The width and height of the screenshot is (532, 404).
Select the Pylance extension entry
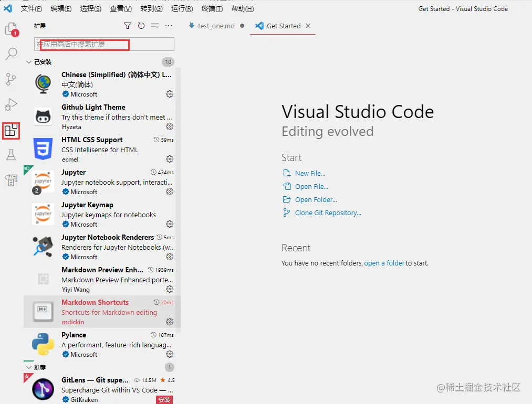click(102, 344)
